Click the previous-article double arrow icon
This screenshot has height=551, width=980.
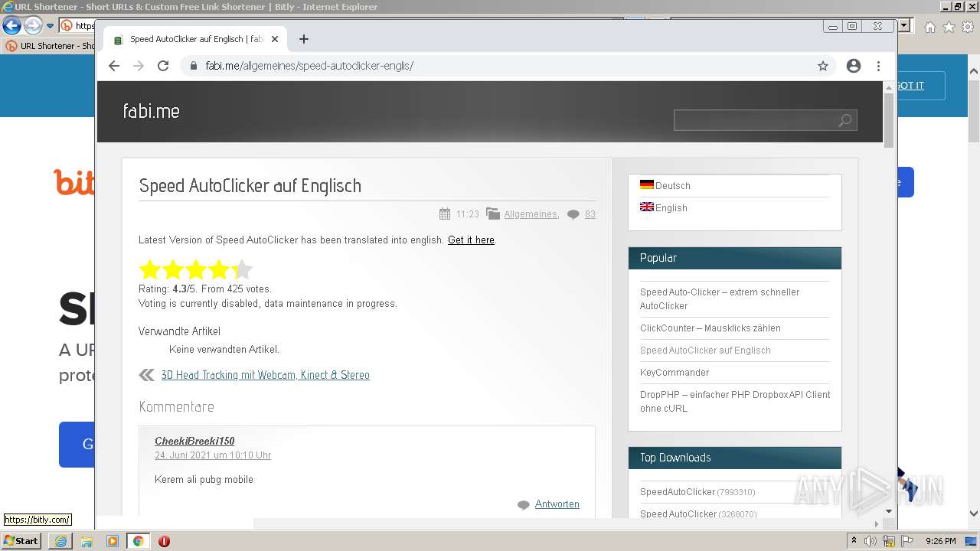point(146,375)
